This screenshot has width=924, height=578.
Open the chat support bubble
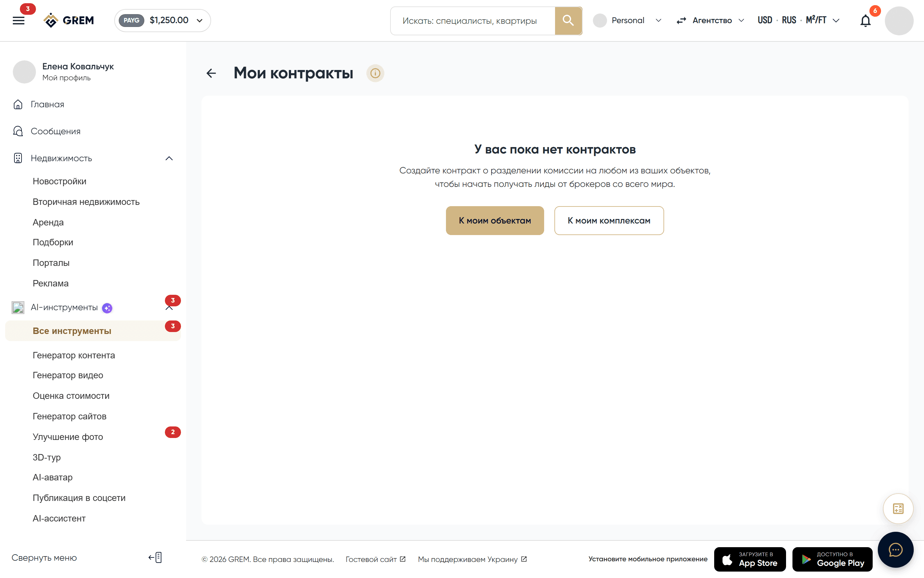tap(895, 550)
